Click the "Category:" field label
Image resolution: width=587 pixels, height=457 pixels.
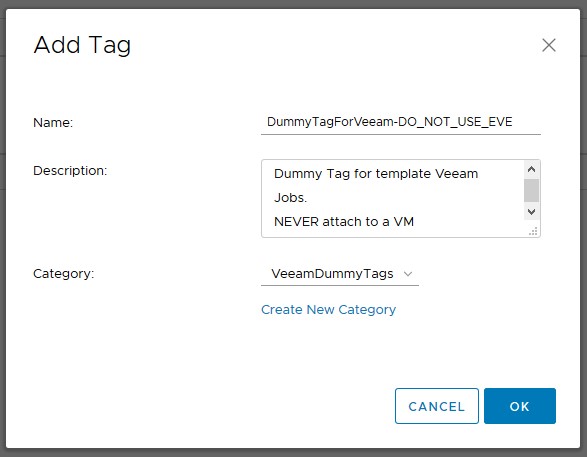(x=64, y=274)
